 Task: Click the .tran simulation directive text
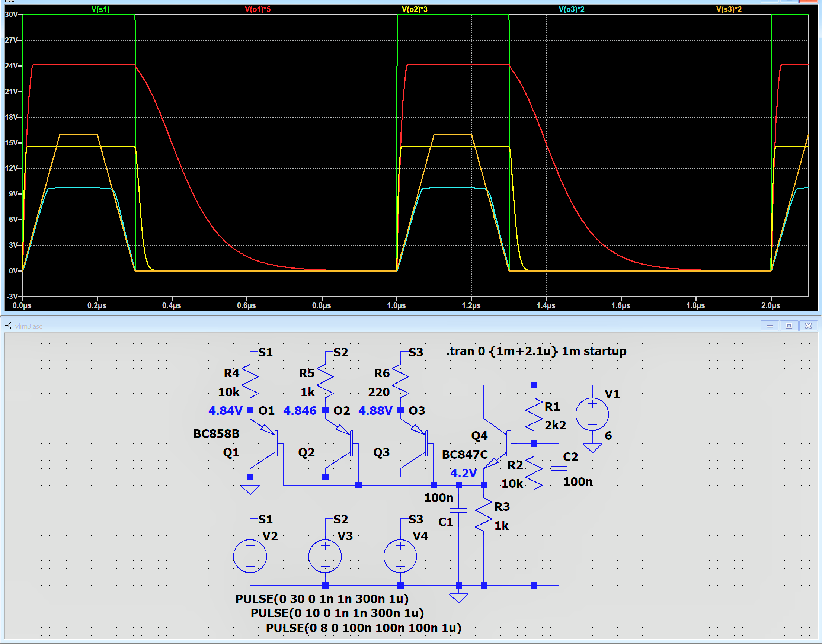(536, 351)
